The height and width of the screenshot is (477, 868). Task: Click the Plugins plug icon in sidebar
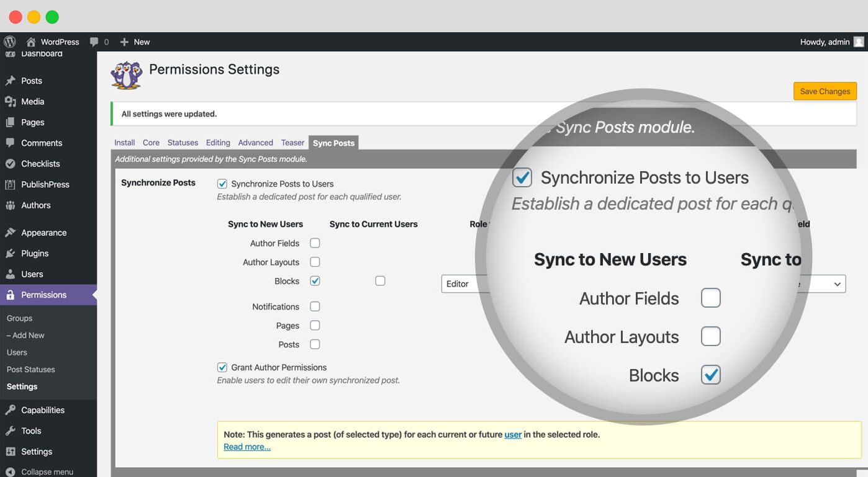(x=10, y=253)
